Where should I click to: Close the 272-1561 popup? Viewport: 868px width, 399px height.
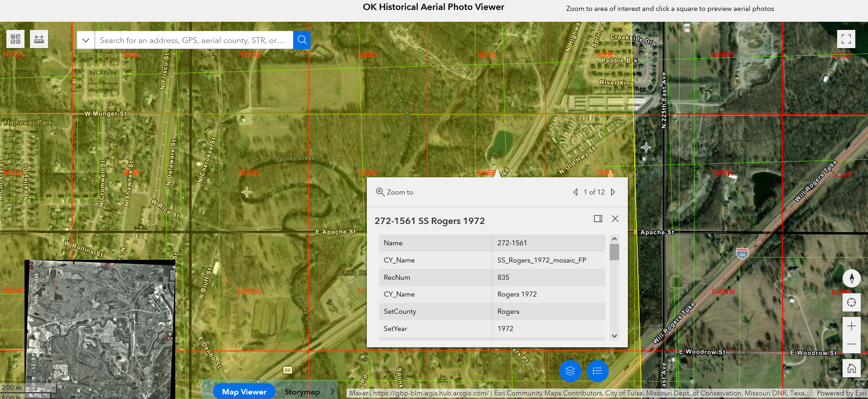pos(615,219)
